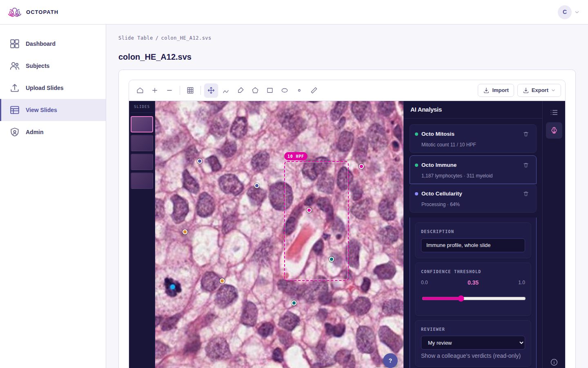The height and width of the screenshot is (368, 588).
Task: Toggle the grid overlay icon
Action: (x=190, y=90)
